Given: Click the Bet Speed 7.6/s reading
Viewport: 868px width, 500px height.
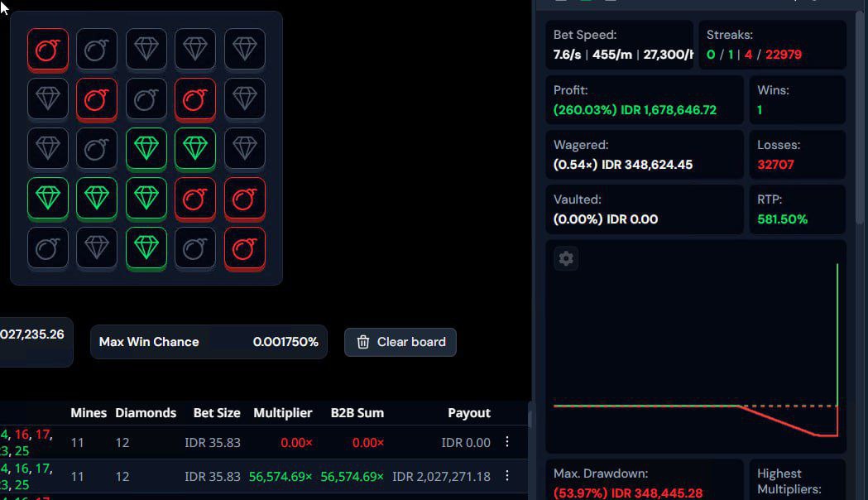Looking at the screenshot, I should tap(568, 55).
